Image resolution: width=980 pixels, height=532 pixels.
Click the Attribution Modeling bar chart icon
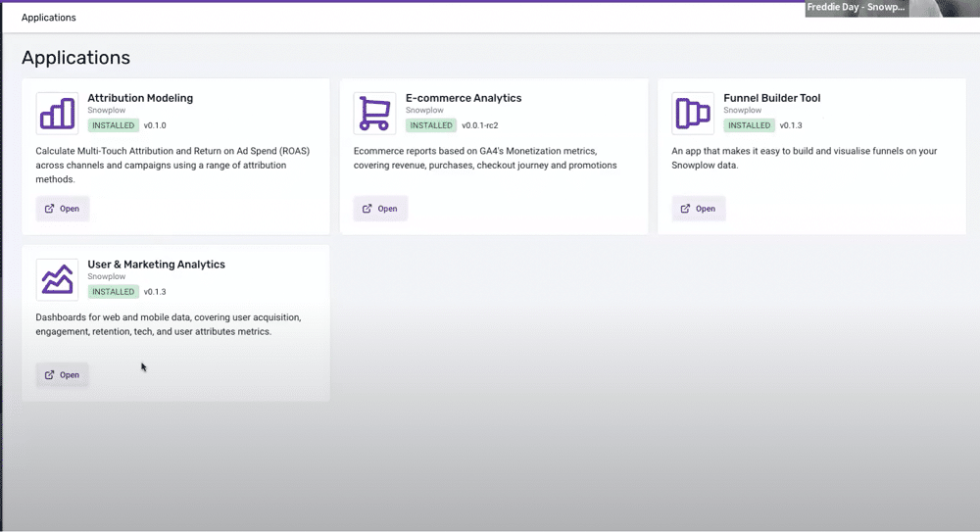57,113
